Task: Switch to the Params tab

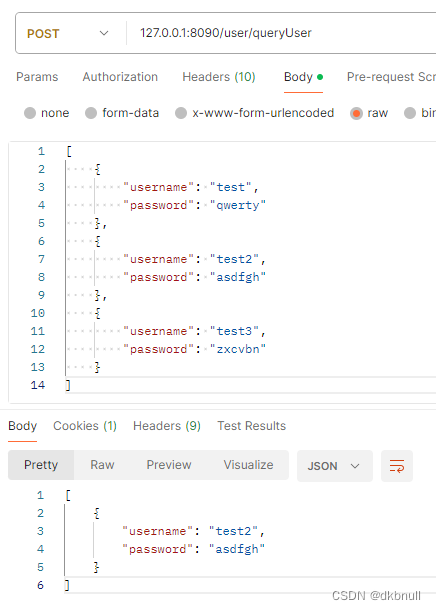Action: [37, 77]
